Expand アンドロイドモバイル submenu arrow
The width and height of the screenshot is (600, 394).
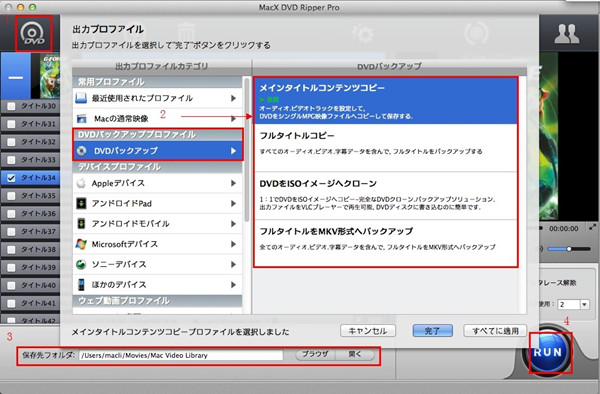233,224
